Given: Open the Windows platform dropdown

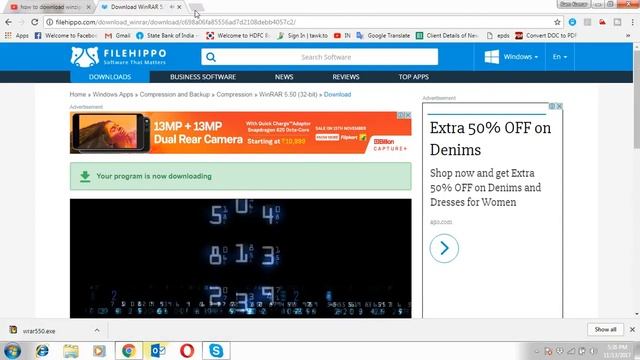Looking at the screenshot, I should point(511,57).
